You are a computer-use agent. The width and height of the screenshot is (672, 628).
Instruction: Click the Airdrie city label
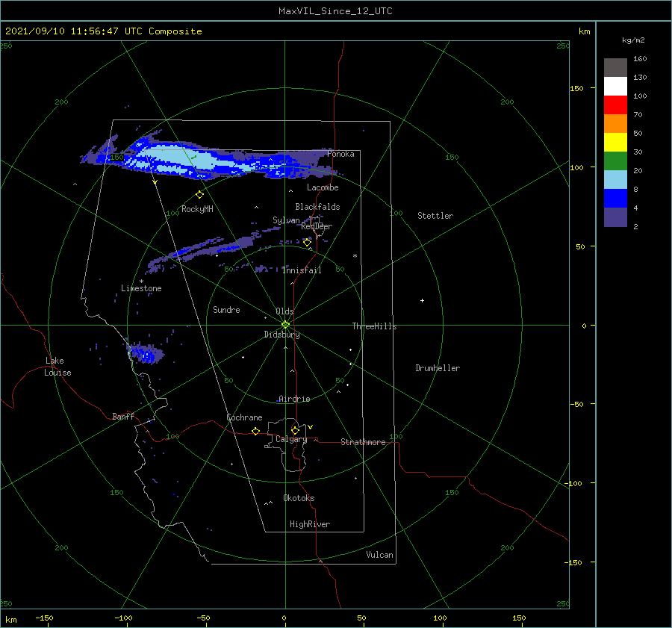pos(294,399)
